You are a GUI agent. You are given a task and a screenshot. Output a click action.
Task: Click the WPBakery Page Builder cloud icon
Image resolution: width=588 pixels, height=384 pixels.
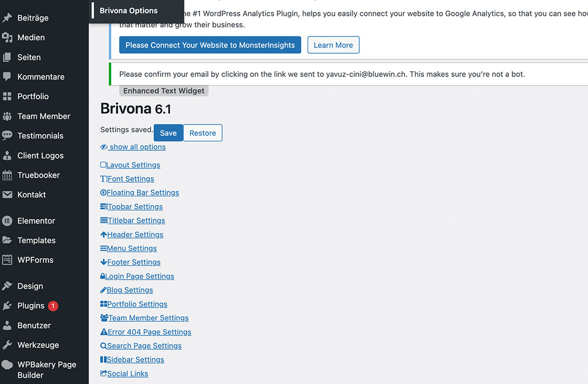[7, 364]
